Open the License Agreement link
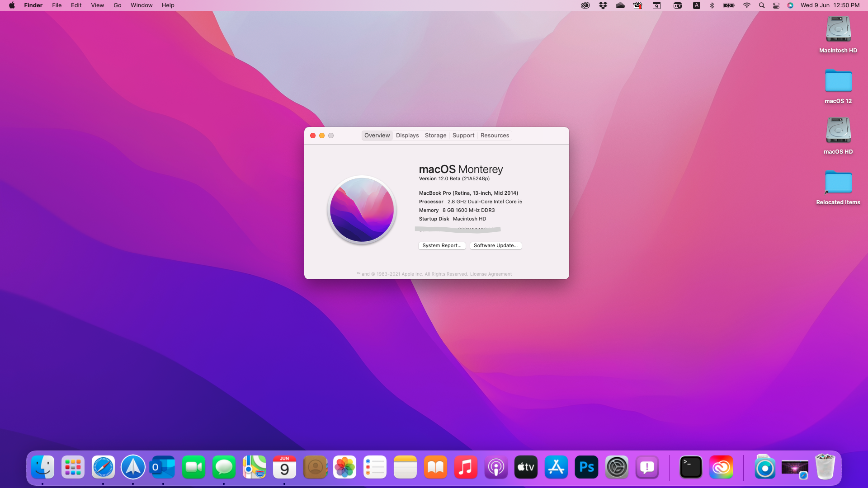868x488 pixels. (491, 274)
